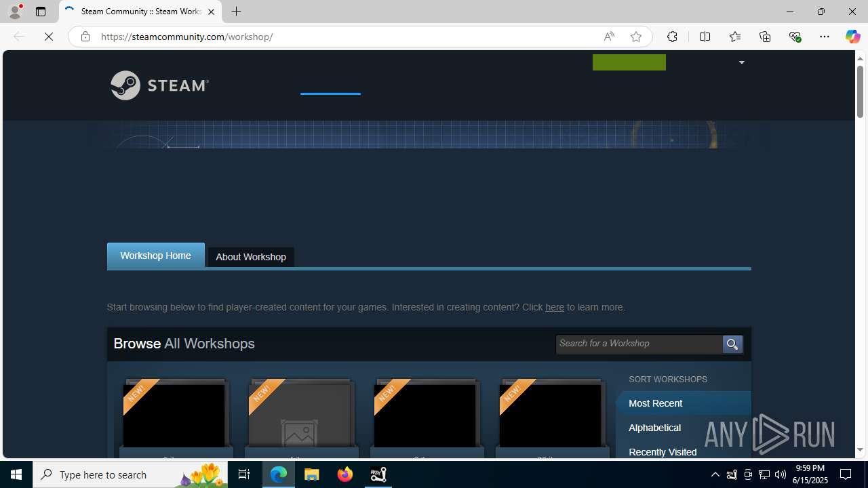Add this page to favorites star
The height and width of the screenshot is (488, 868).
pos(636,37)
